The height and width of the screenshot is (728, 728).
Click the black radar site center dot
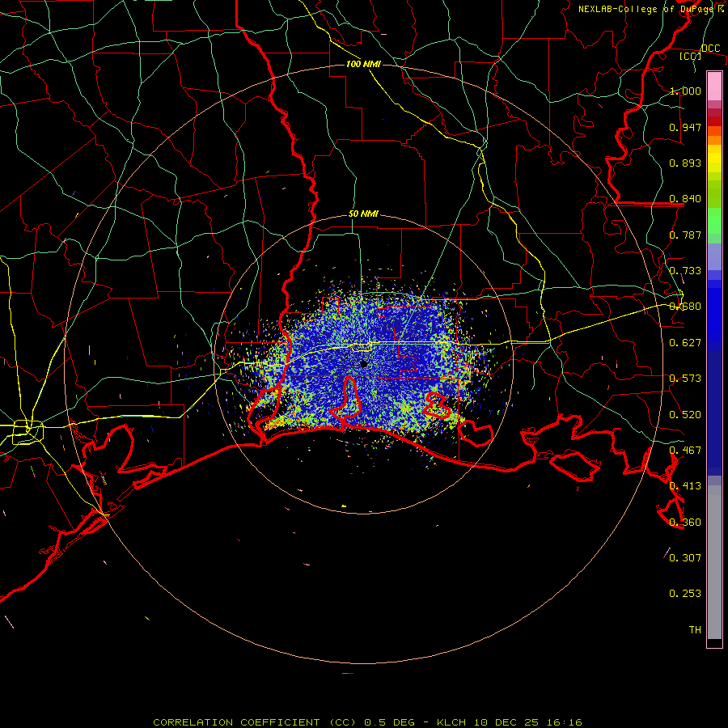[363, 364]
